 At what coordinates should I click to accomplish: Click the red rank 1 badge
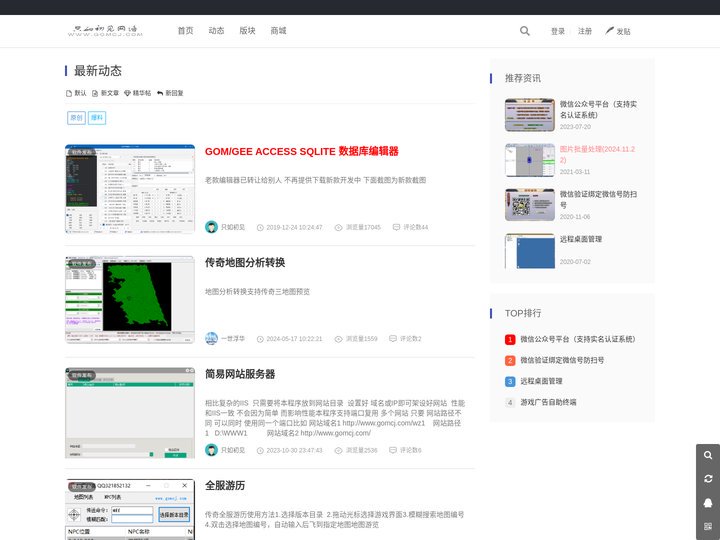pyautogui.click(x=510, y=339)
